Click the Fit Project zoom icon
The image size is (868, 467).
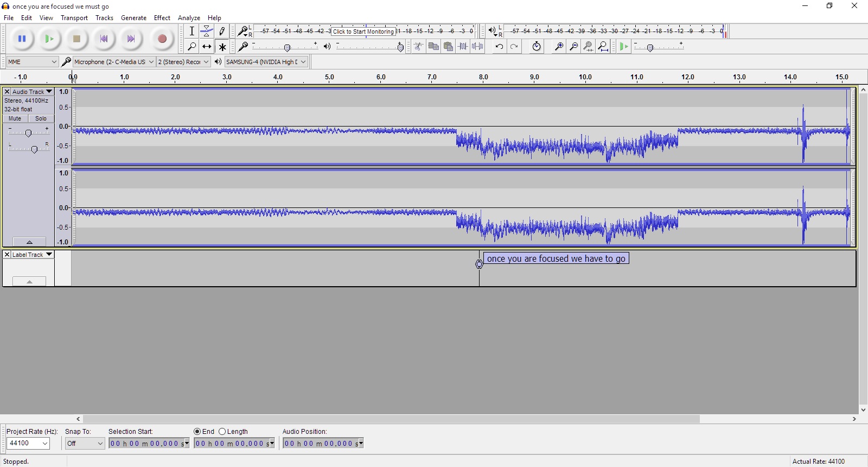[x=603, y=47]
